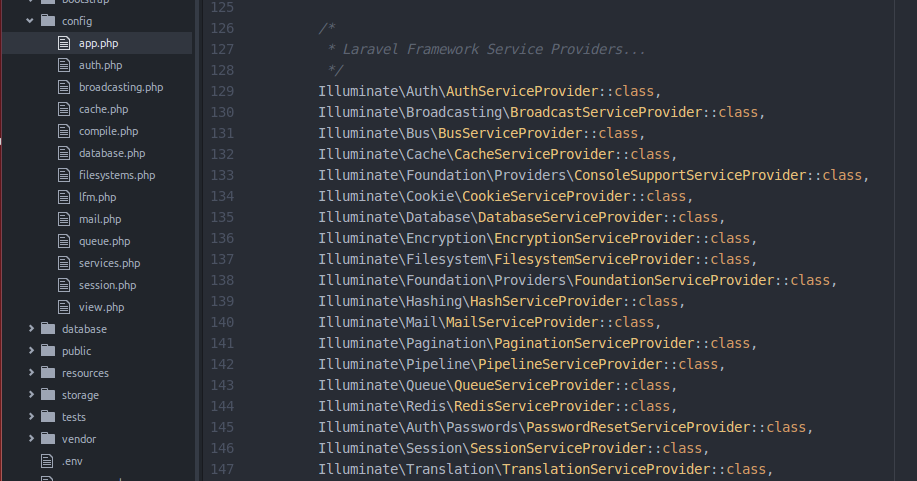Click the file icon beside queue.php
917x481 pixels.
click(x=64, y=240)
